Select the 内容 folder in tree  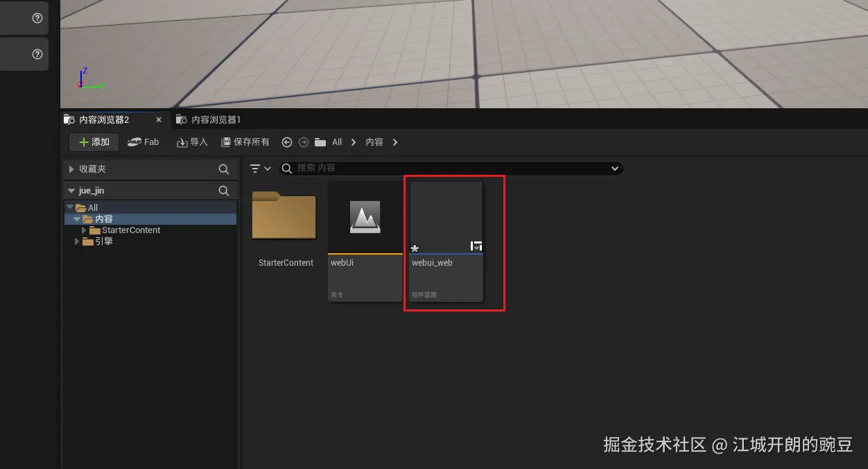[104, 219]
